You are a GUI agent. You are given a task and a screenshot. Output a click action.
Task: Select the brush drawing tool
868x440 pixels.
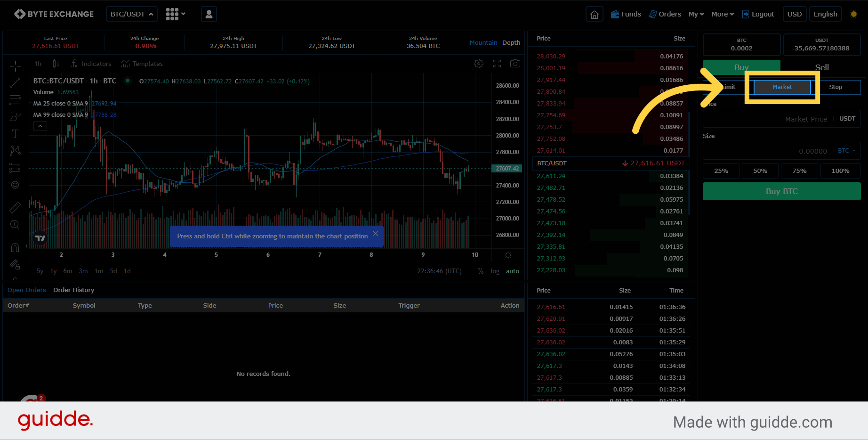pyautogui.click(x=15, y=117)
